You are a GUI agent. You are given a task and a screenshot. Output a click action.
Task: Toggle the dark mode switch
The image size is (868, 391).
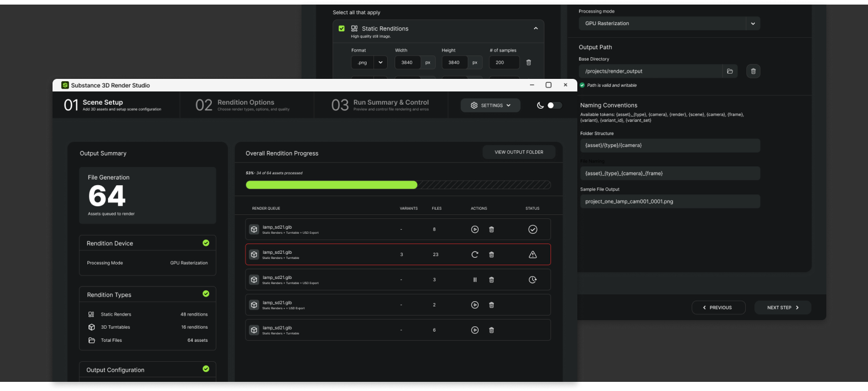tap(554, 105)
